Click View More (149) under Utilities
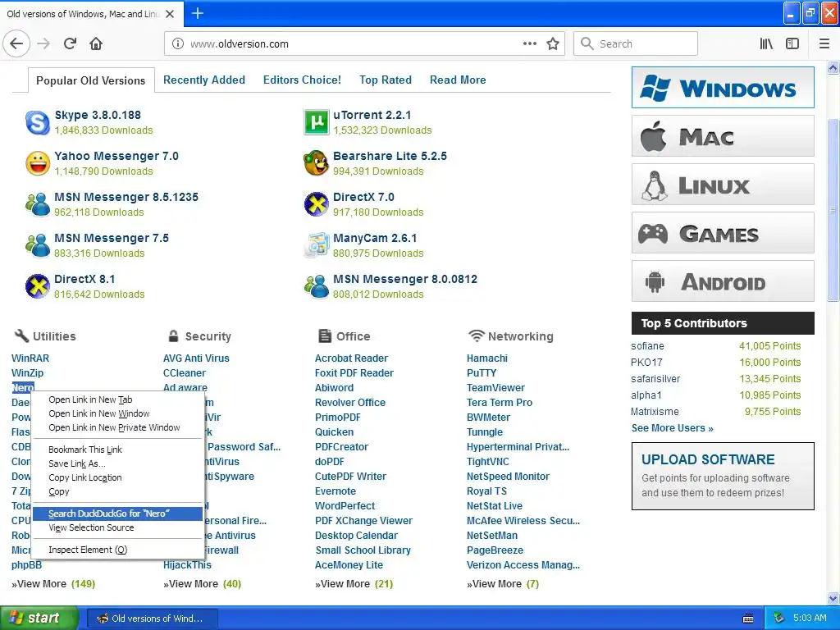This screenshot has width=840, height=630. pos(53,584)
